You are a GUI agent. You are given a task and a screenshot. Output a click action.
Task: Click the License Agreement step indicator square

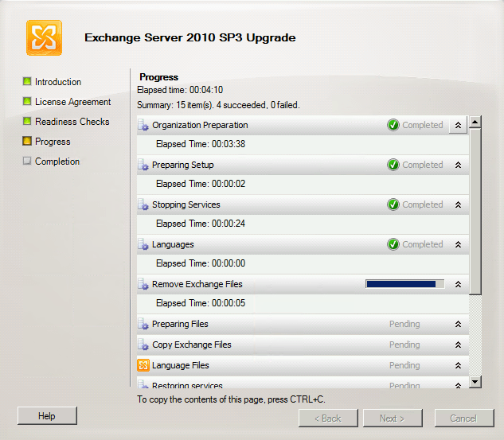[x=27, y=101]
